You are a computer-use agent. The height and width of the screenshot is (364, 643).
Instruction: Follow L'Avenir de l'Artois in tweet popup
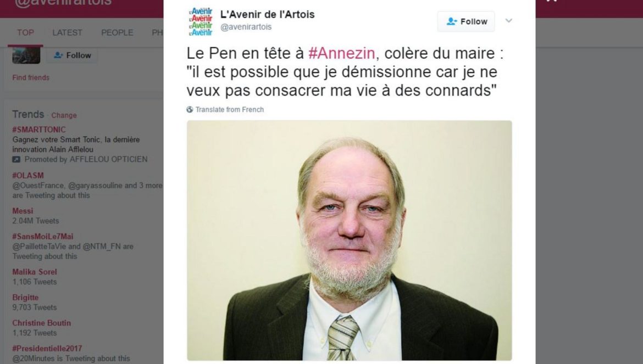coord(466,21)
